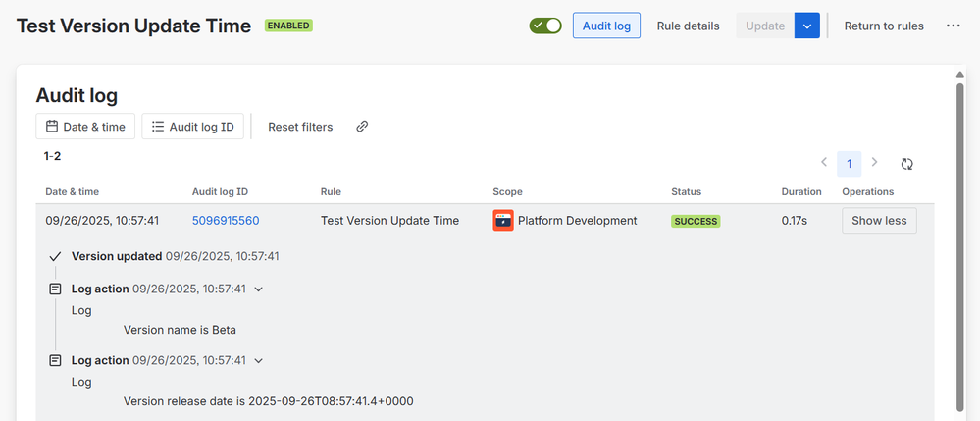Screen dimensions: 980x421
Task: Open the Update button dropdown arrow
Action: point(806,26)
